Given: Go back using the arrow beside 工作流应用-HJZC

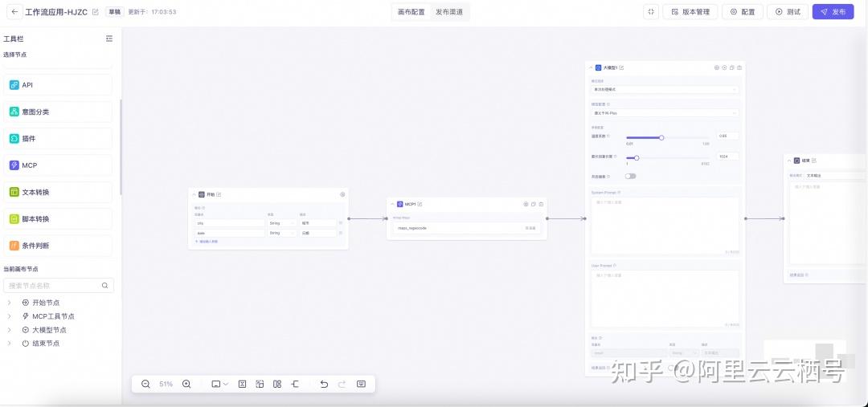Looking at the screenshot, I should click(x=14, y=11).
